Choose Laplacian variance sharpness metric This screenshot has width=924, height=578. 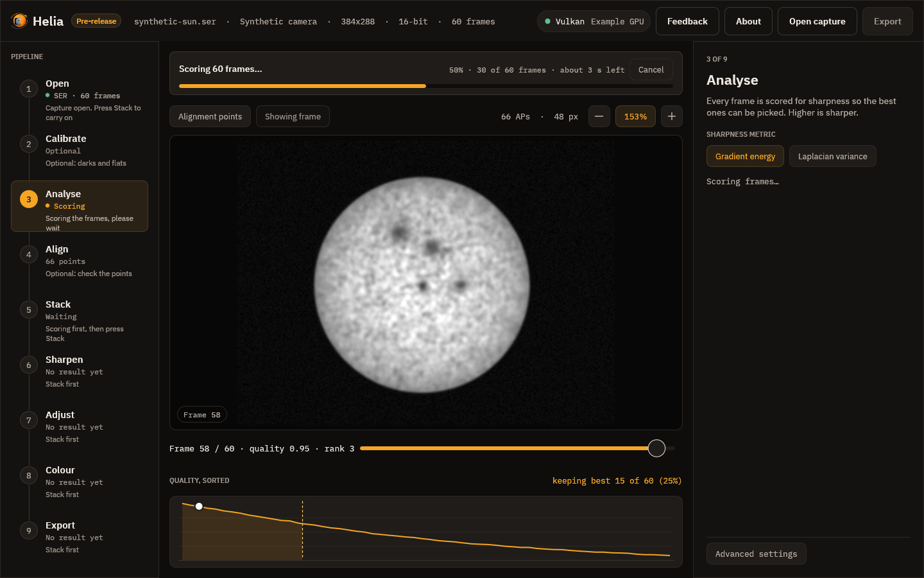pos(832,156)
